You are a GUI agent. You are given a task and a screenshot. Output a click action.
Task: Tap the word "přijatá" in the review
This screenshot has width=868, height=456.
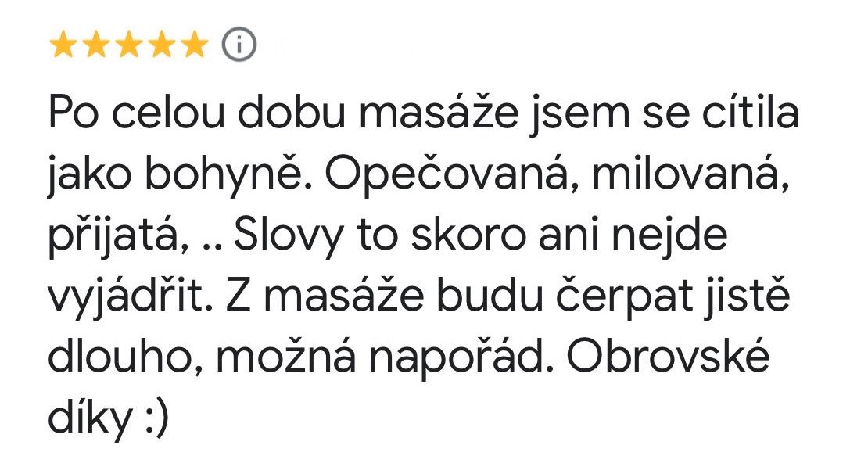117,239
